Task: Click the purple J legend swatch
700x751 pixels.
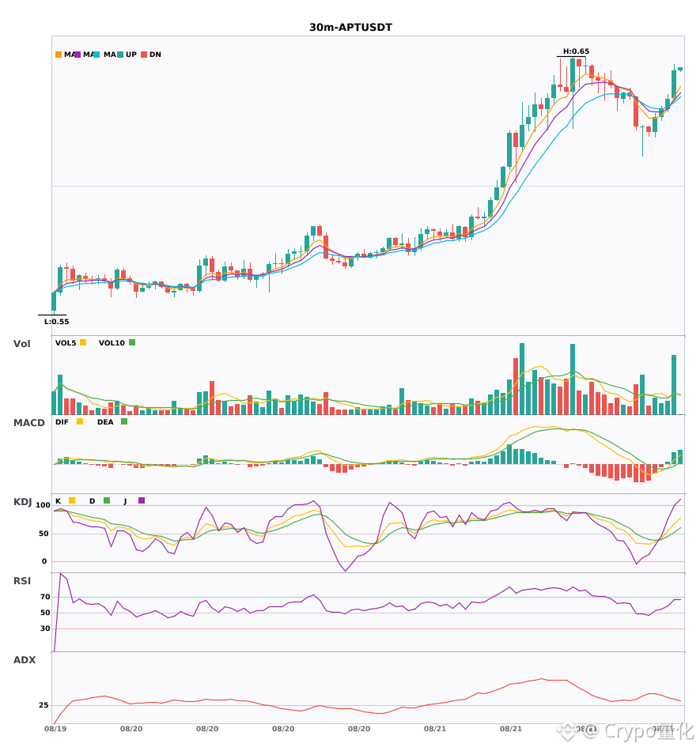Action: (x=142, y=500)
